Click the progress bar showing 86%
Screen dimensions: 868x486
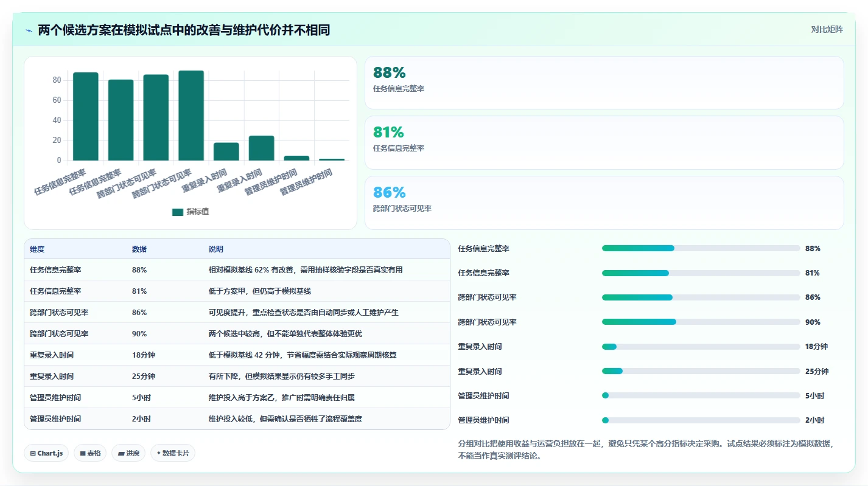[701, 297]
